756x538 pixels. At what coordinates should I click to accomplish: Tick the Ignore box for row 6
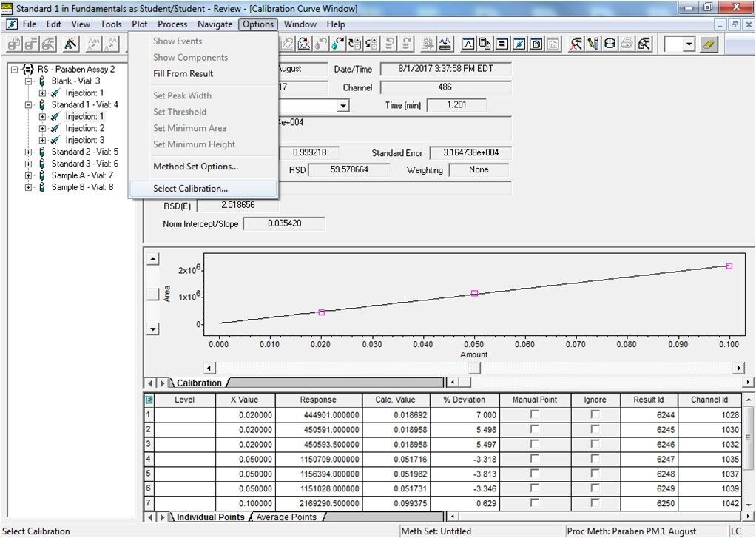click(595, 488)
